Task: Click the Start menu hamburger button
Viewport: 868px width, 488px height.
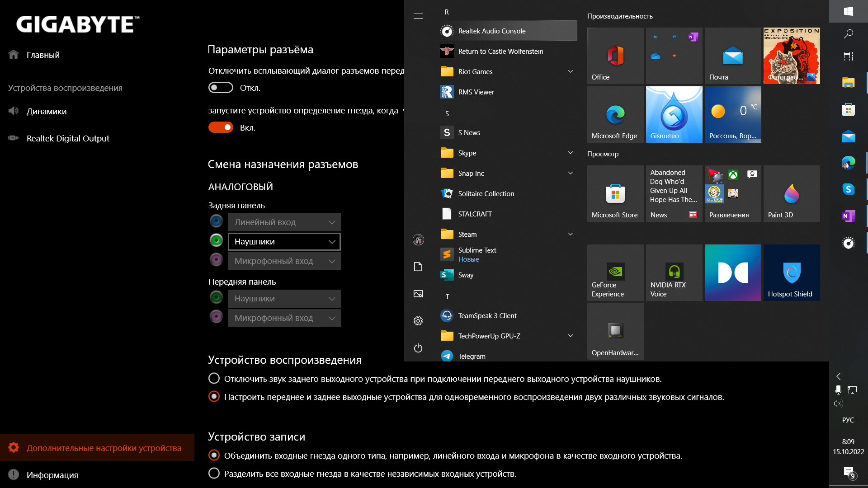Action: (418, 16)
